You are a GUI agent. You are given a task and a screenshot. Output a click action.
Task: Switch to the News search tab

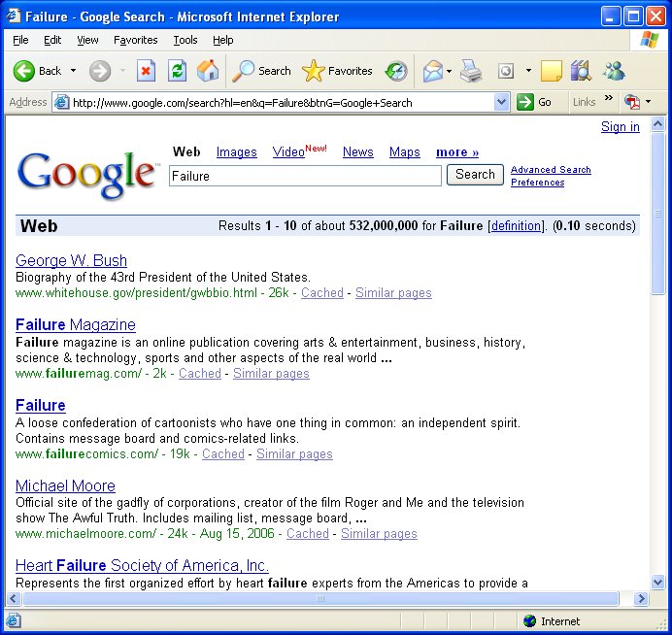[358, 152]
